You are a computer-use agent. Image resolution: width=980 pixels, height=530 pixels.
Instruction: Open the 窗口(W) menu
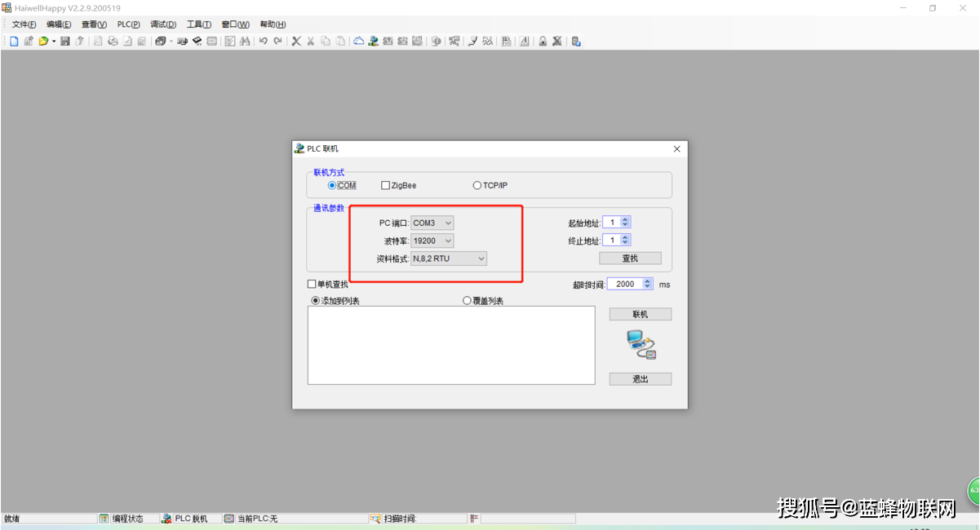click(236, 24)
